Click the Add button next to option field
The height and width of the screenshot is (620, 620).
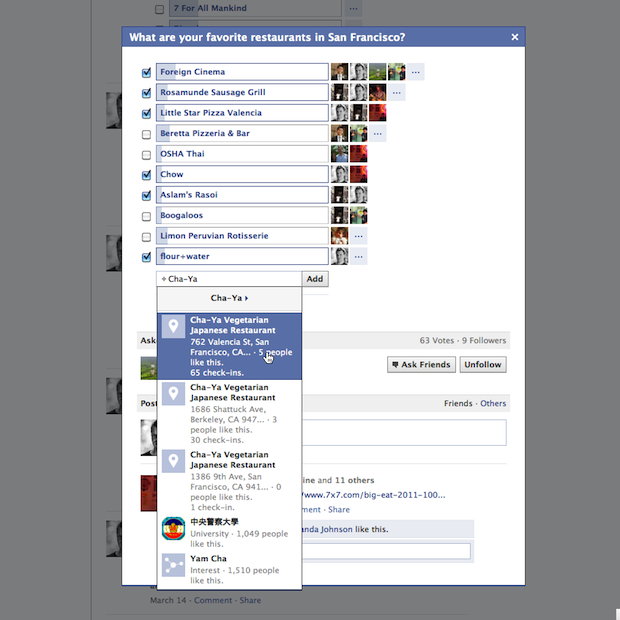pyautogui.click(x=315, y=279)
